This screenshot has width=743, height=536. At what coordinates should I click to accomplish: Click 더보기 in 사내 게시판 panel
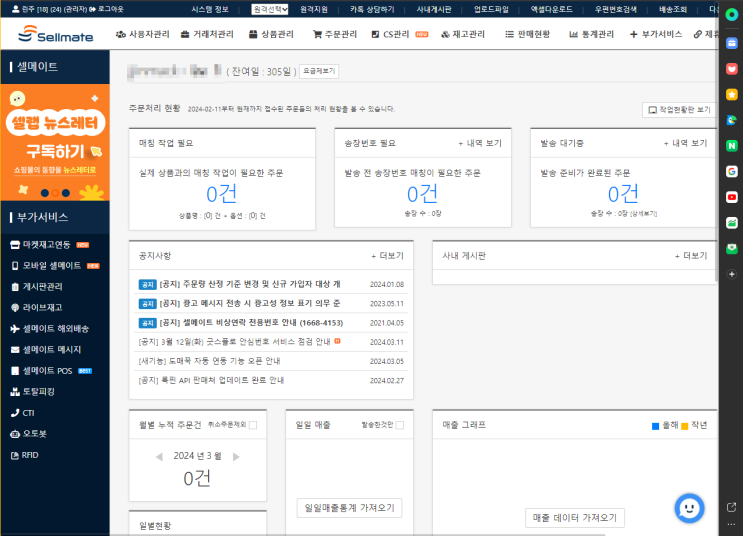(x=691, y=256)
